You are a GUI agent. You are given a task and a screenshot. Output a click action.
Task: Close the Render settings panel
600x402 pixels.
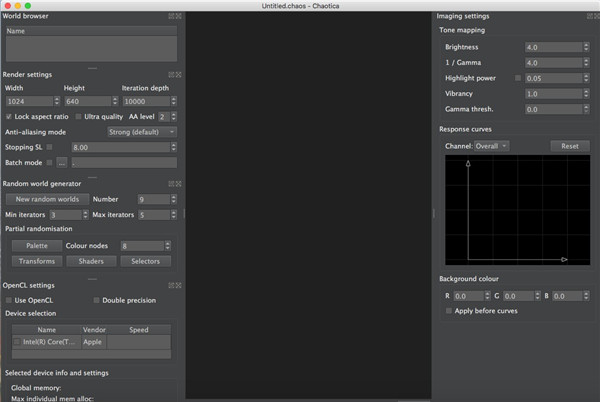[179, 74]
